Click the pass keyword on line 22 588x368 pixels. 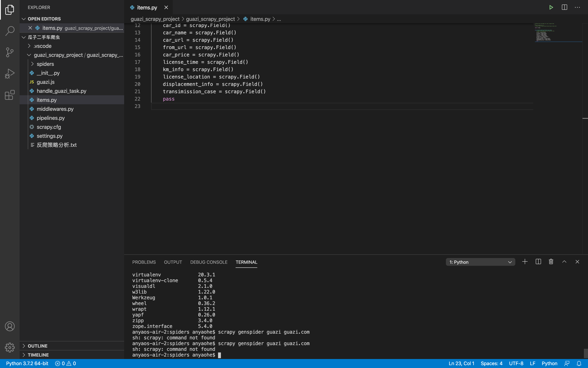[169, 99]
